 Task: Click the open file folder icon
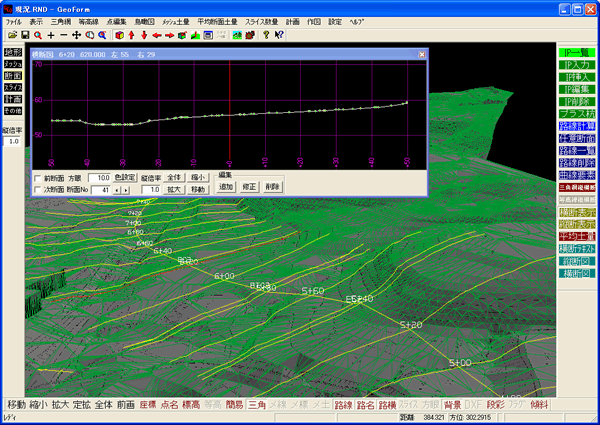[13, 35]
